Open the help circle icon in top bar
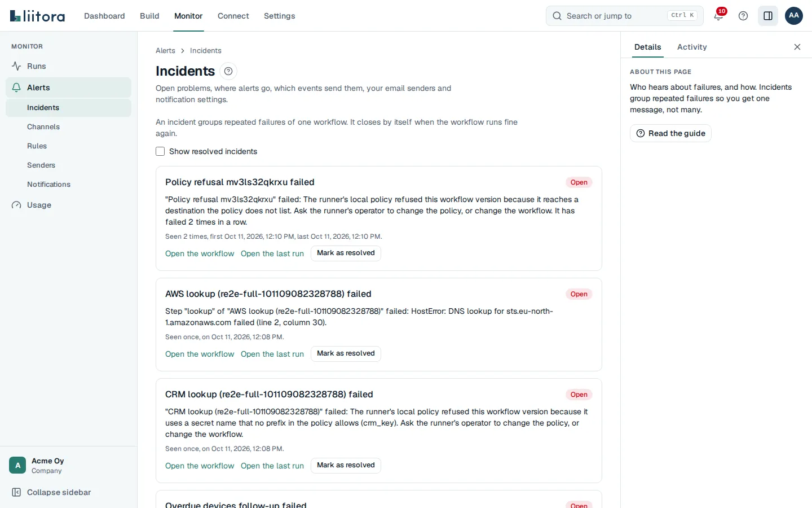 [x=743, y=16]
